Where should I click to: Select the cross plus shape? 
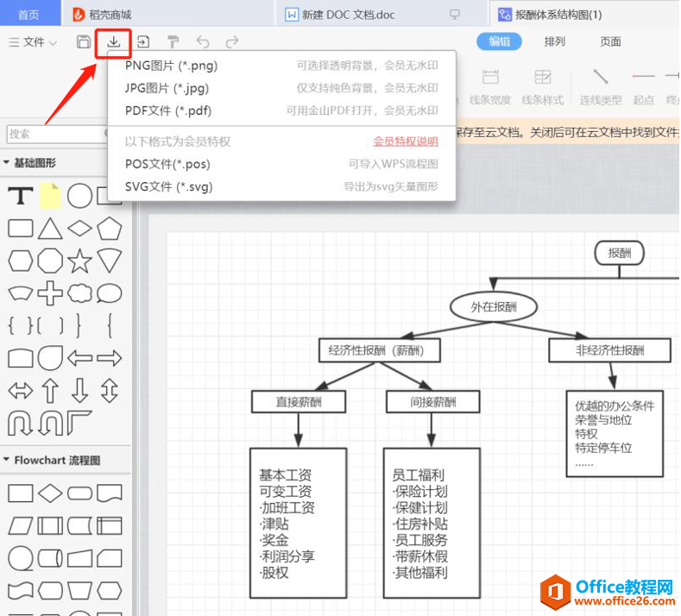click(50, 293)
